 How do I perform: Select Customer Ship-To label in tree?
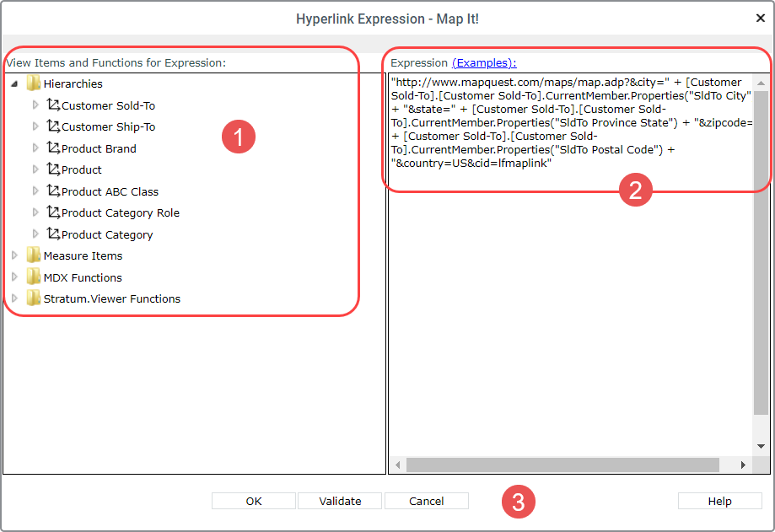tap(108, 127)
